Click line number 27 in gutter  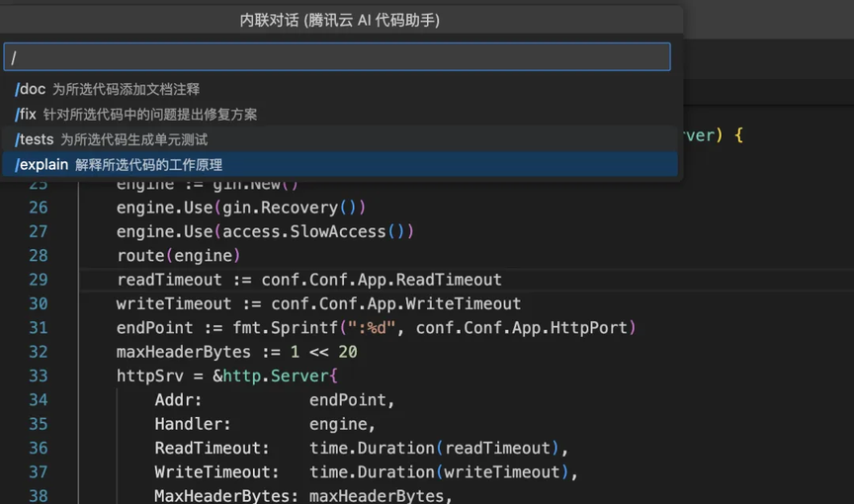[x=39, y=231]
